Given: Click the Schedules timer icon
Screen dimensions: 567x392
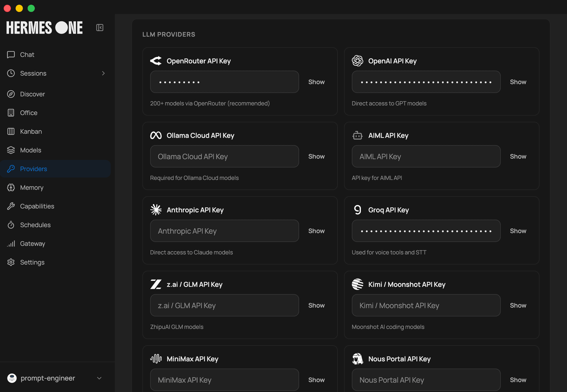Looking at the screenshot, I should (x=11, y=225).
